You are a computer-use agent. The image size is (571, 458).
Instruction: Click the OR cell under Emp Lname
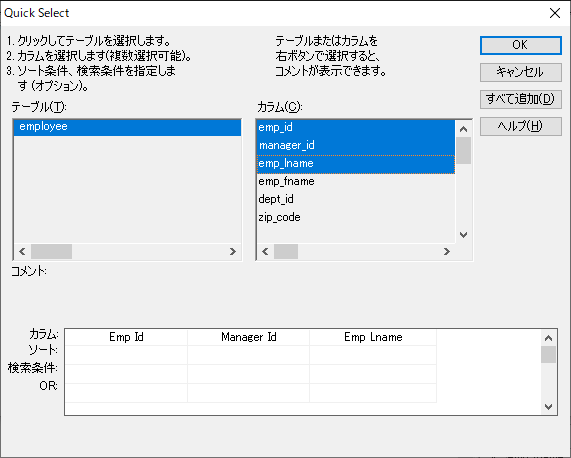click(x=373, y=393)
